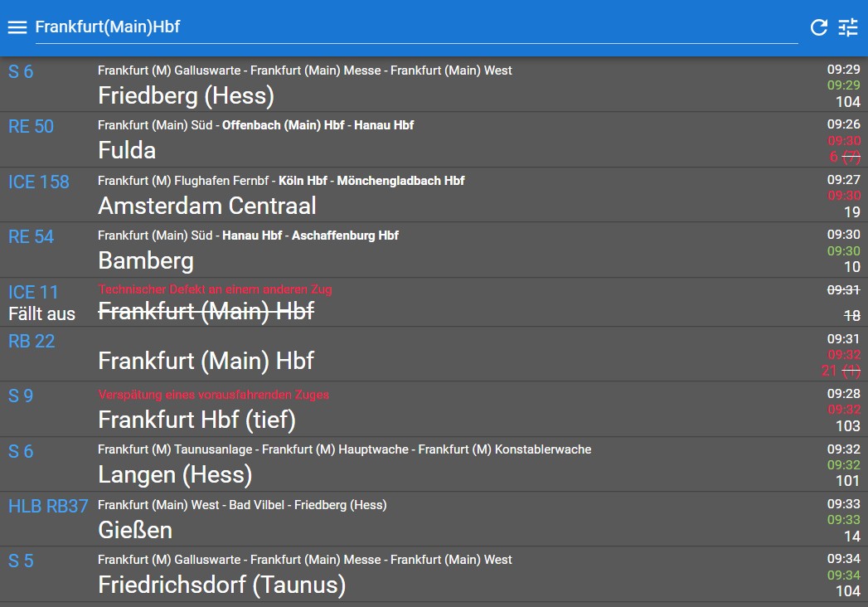Screen dimensions: 868x607
Task: Select the S 6 departure to Langen (Hess)
Action: coord(434,464)
